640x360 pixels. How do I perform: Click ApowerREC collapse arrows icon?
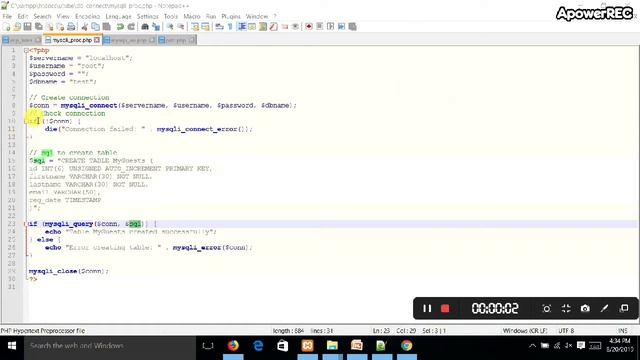tap(566, 309)
